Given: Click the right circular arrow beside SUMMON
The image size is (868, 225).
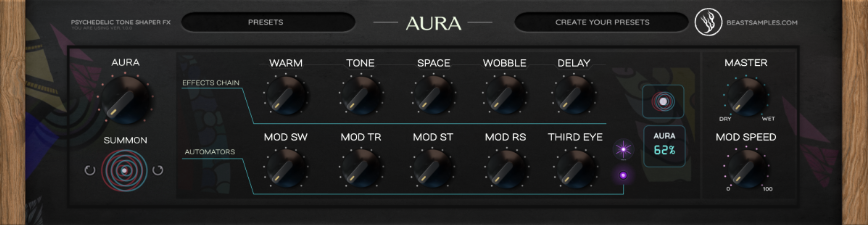Looking at the screenshot, I should pos(158,170).
